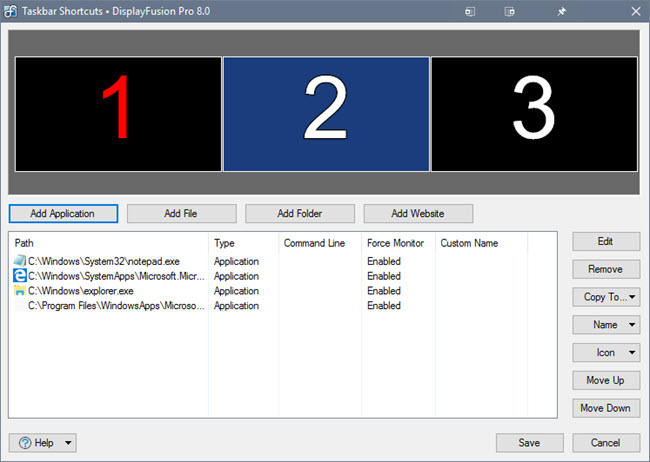The height and width of the screenshot is (462, 650).
Task: Click the notepad.exe file icon
Action: [19, 261]
